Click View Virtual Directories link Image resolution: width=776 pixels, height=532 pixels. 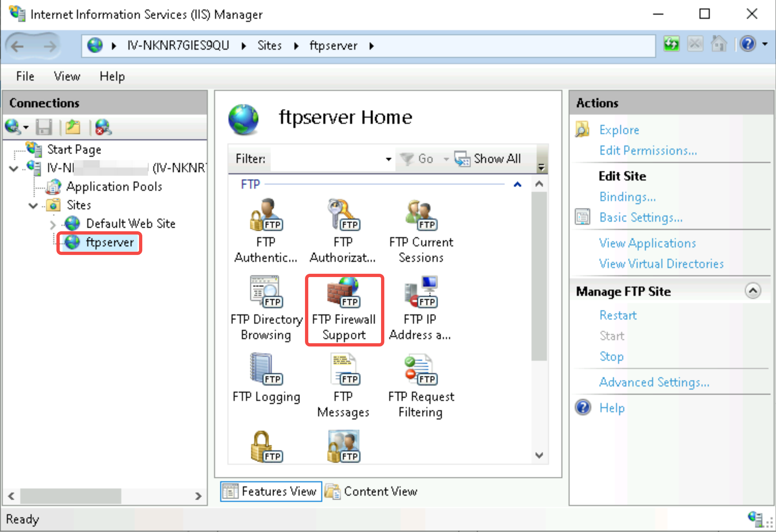(661, 264)
